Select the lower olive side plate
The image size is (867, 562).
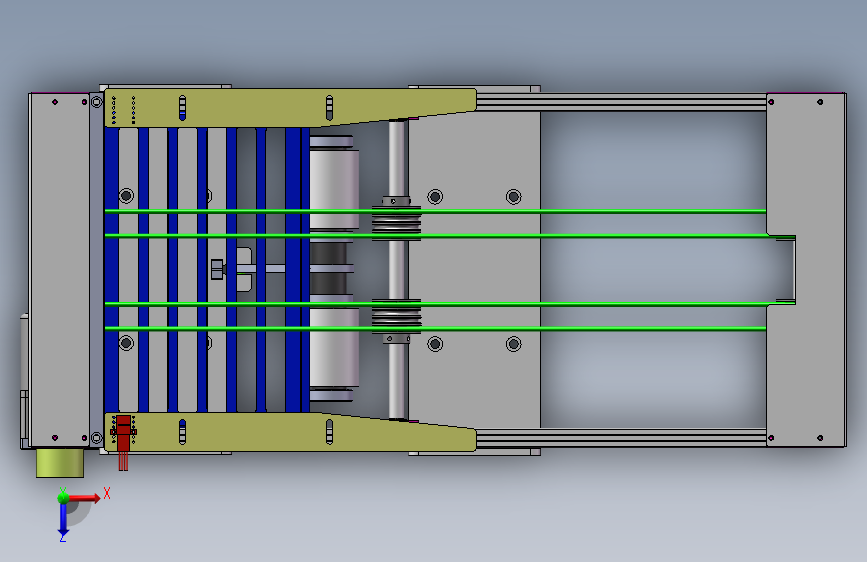tap(290, 432)
